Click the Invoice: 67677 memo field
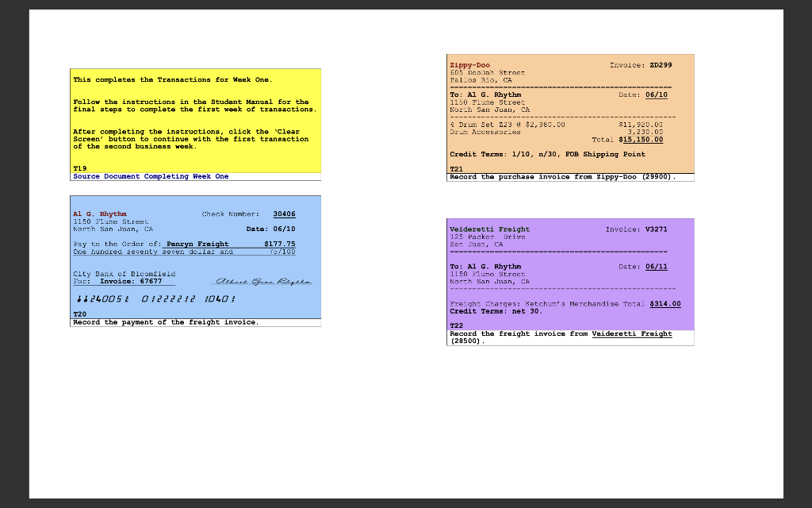This screenshot has width=812, height=508. click(x=132, y=280)
